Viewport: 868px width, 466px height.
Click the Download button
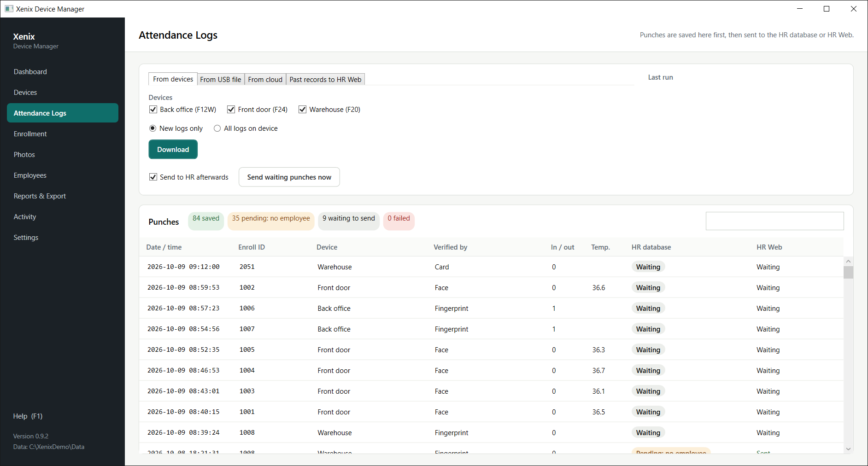[x=173, y=149]
